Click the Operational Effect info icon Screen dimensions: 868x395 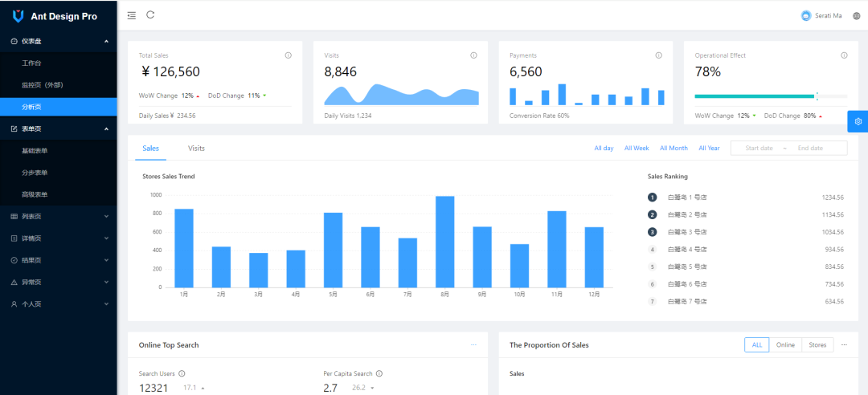[844, 55]
